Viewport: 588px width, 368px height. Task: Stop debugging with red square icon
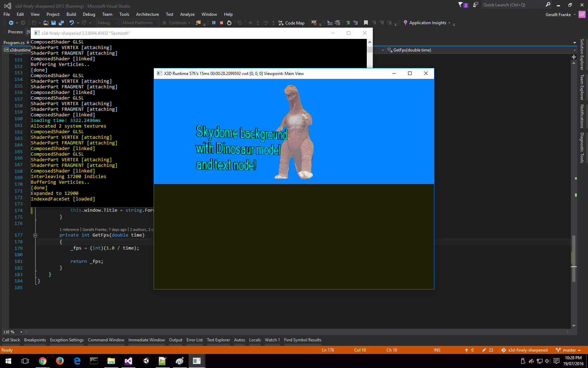click(222, 23)
